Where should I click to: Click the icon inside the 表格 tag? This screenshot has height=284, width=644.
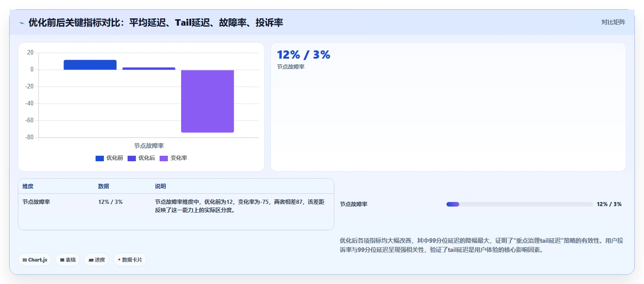coord(62,260)
